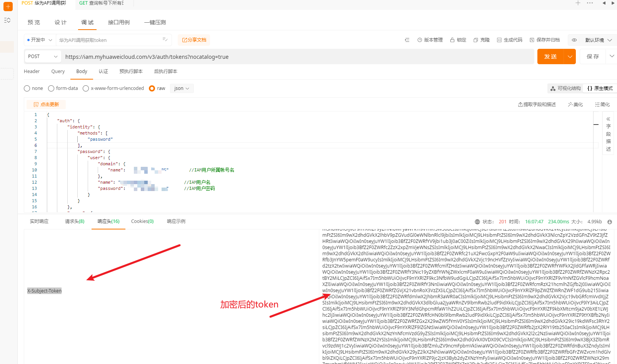Screen dimensions: 617x364
Task: Open the 响应头(16) tab
Action: point(108,221)
